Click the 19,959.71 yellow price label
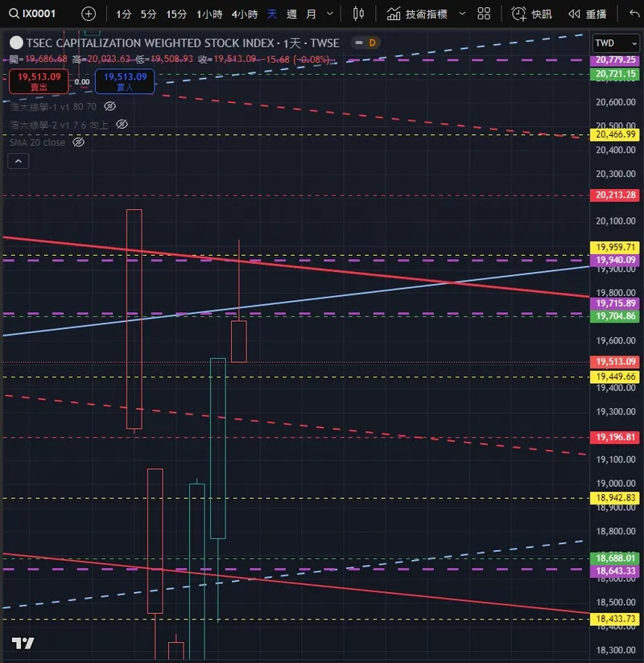 615,247
